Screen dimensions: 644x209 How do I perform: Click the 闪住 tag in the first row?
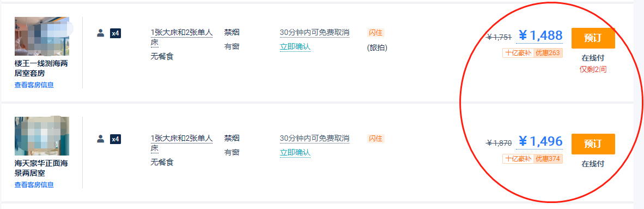pos(376,33)
